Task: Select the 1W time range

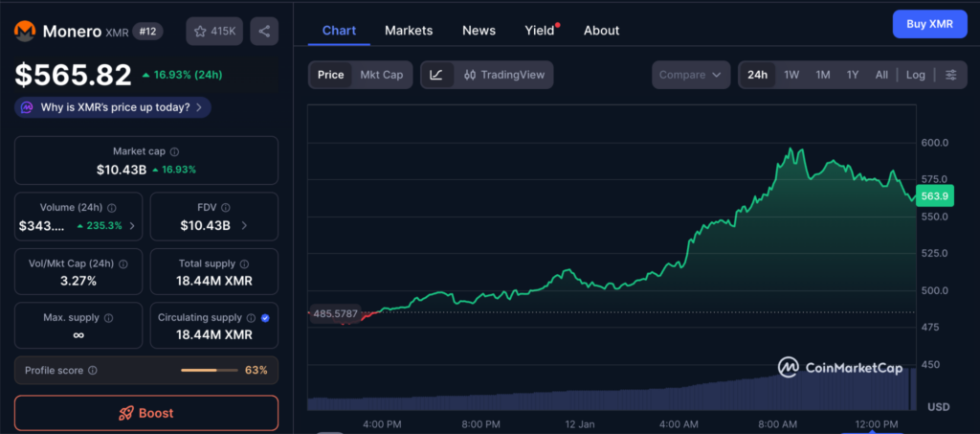Action: pos(791,75)
